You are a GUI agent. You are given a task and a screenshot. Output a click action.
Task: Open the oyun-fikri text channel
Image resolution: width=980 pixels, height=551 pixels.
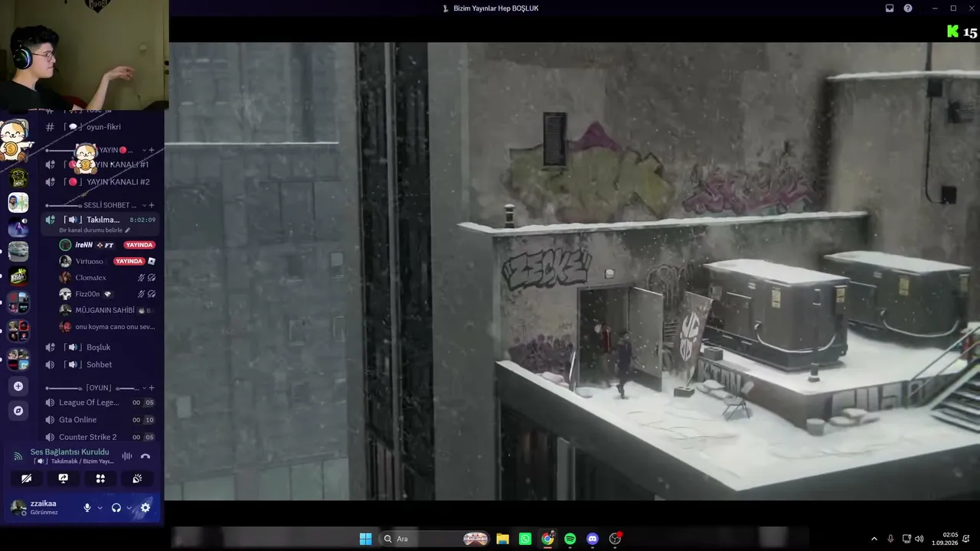click(x=100, y=127)
